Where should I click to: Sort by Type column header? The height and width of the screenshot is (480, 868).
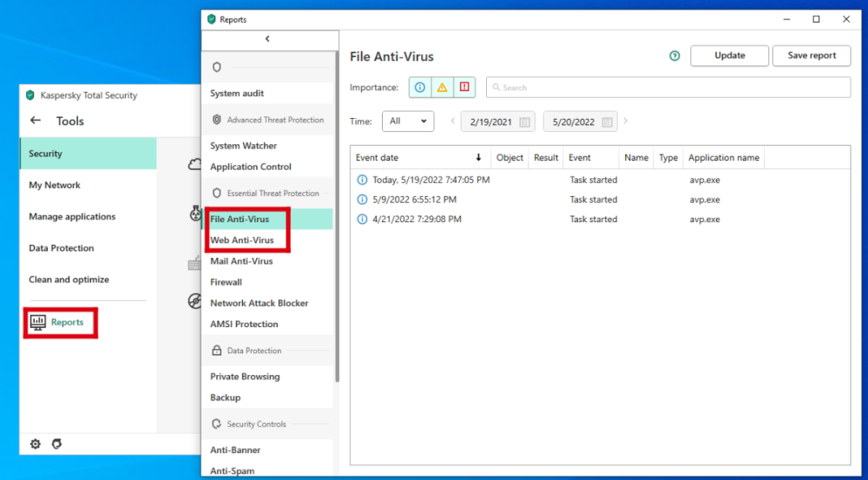(x=668, y=158)
